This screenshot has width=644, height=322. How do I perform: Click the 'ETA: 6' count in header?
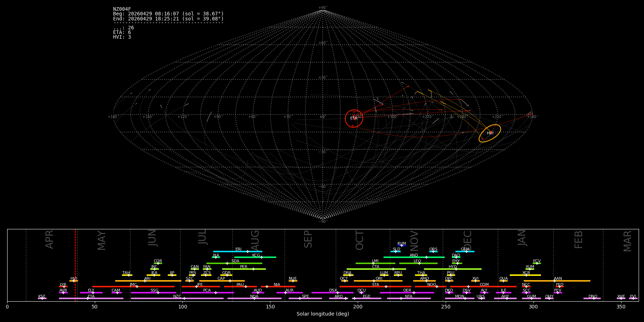[122, 33]
